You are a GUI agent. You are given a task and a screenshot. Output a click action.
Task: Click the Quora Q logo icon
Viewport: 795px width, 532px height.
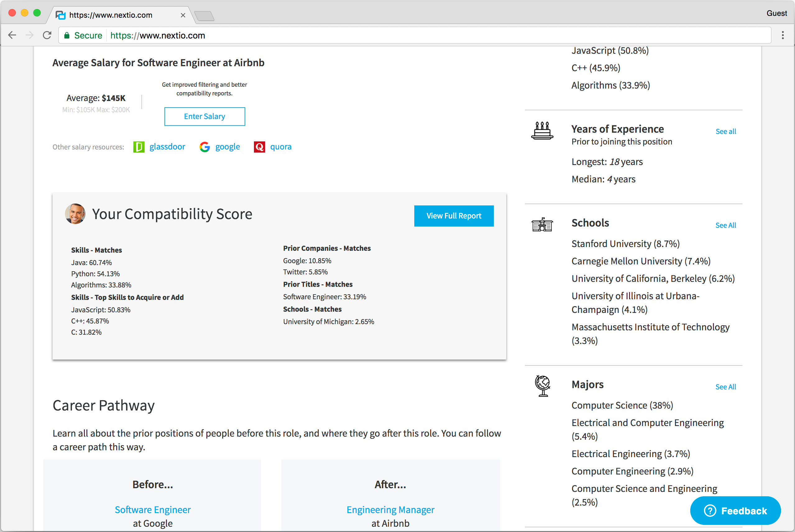click(259, 147)
